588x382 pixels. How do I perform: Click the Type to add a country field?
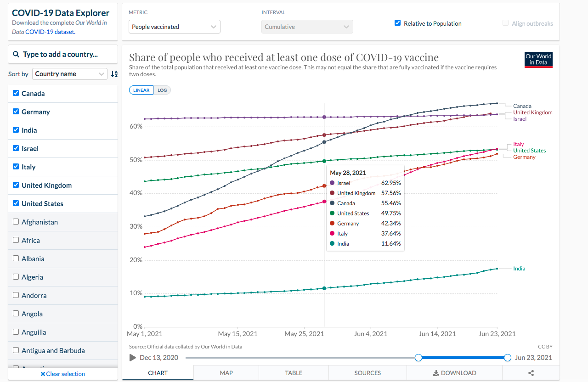[x=63, y=54]
